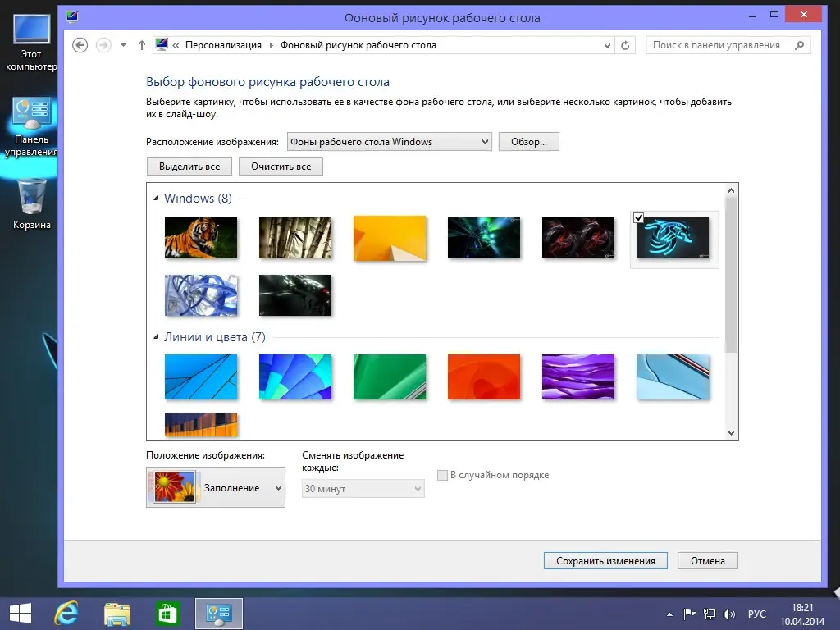Click Выделить все to select all images

pos(189,166)
